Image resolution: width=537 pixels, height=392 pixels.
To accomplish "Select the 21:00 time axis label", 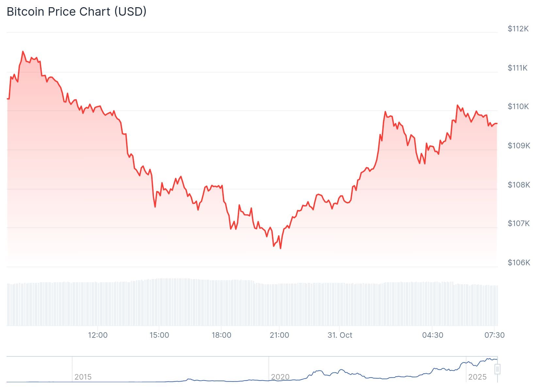I will (x=279, y=335).
